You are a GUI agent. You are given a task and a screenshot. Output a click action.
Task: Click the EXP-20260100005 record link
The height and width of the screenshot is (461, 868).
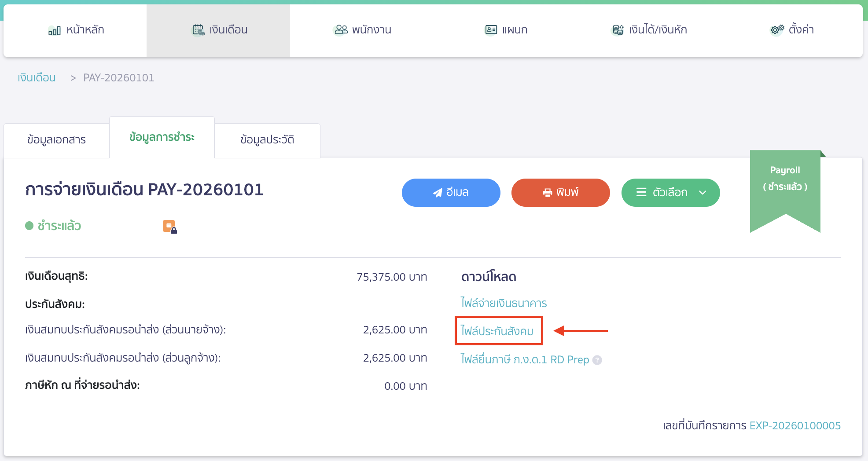794,425
